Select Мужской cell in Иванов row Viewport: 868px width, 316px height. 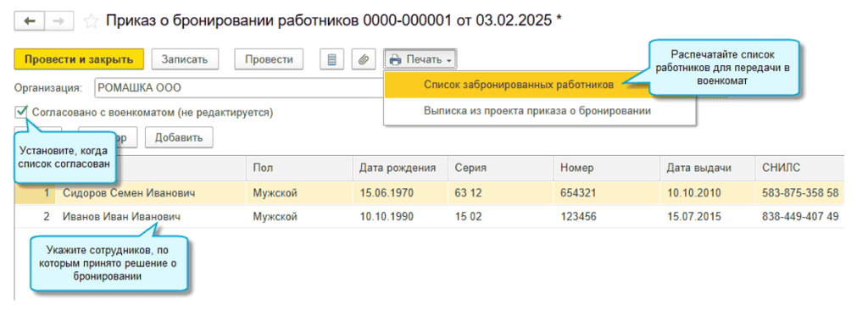(x=299, y=216)
